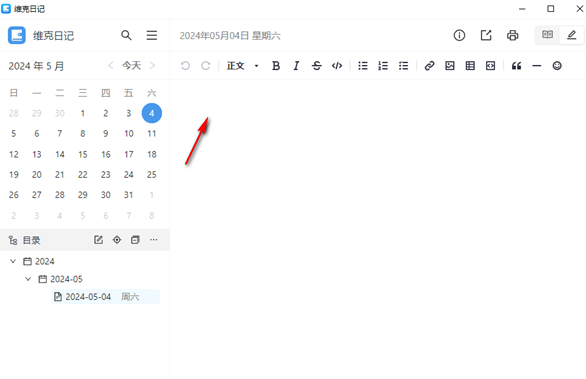Redo the last edit

tap(206, 66)
